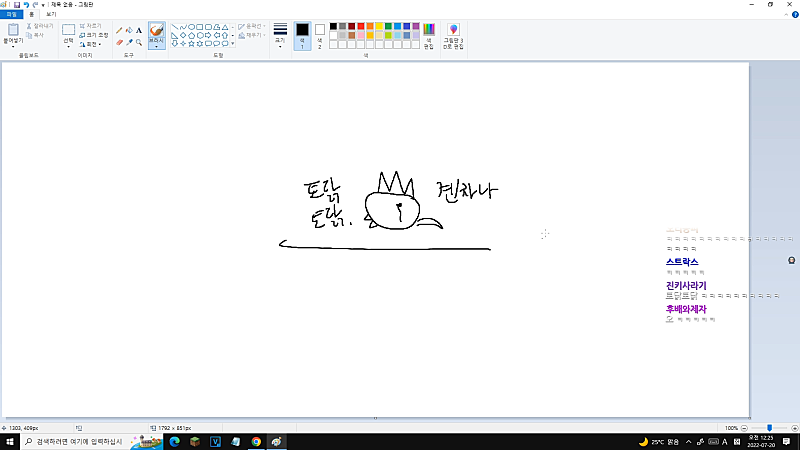Viewport: 800px width, 450px height.
Task: Select the Text tool
Action: [139, 31]
